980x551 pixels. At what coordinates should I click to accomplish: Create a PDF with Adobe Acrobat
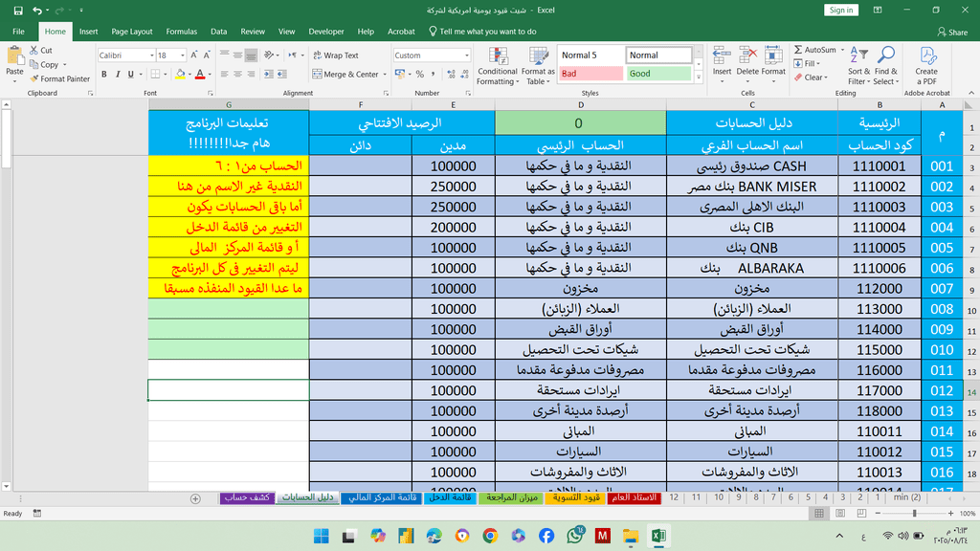coord(926,66)
